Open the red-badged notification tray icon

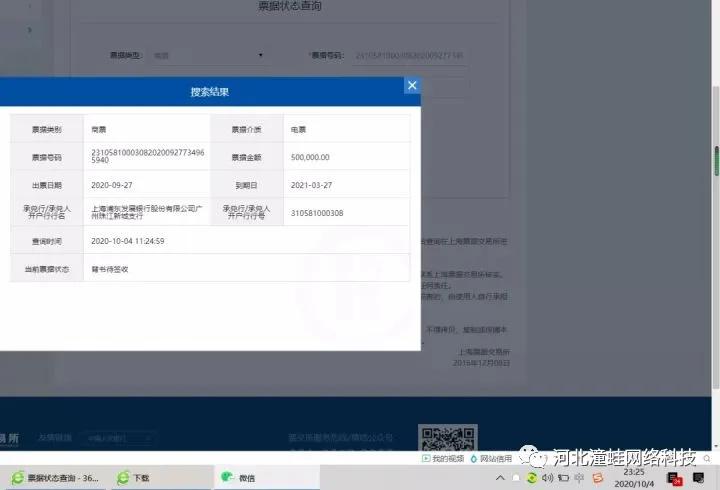click(x=675, y=479)
